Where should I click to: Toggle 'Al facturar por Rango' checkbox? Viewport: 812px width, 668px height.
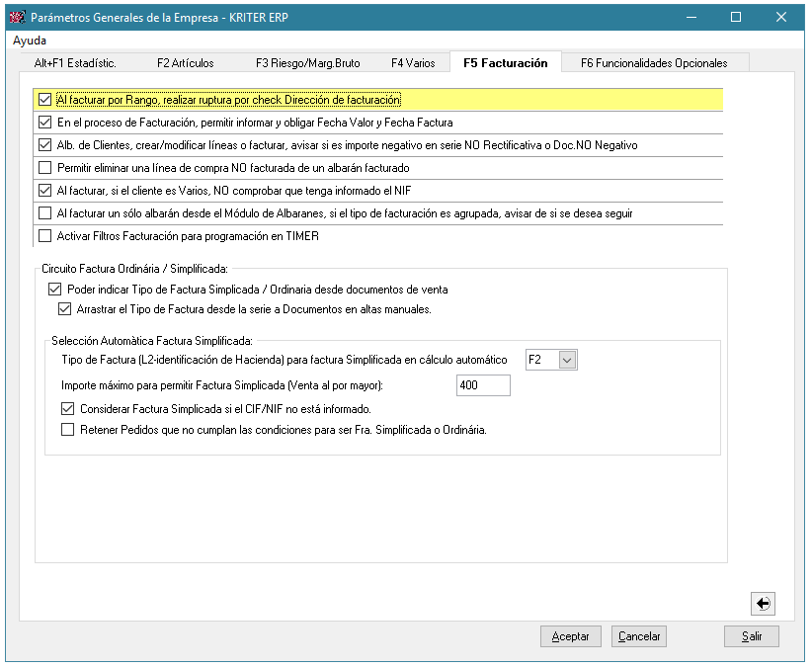(x=44, y=100)
